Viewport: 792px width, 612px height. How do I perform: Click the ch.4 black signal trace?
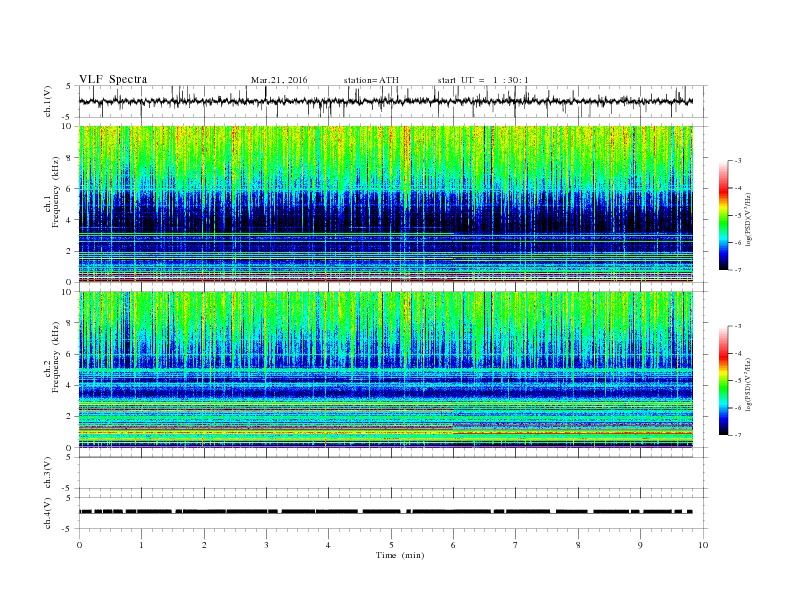(x=386, y=512)
